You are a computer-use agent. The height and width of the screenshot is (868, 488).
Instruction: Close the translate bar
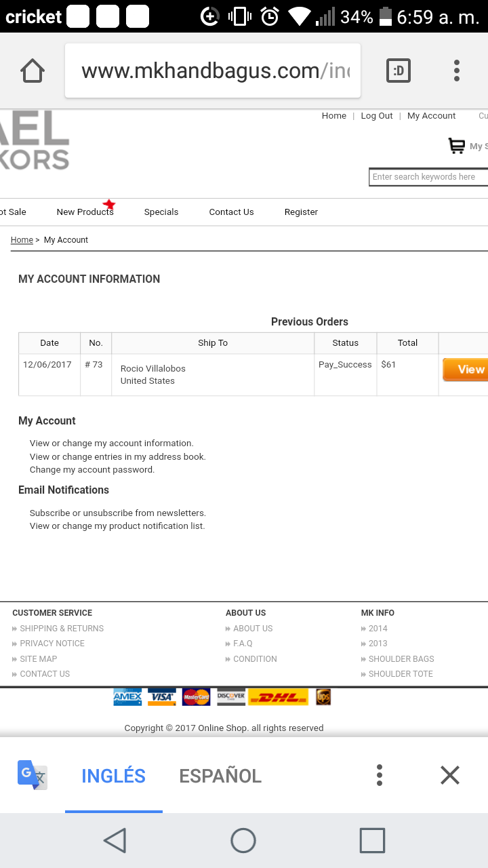[450, 775]
